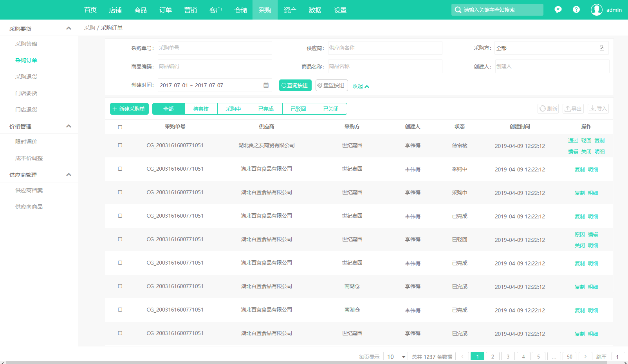Check the first row's checkbox for 湖北良之友商贸有限公司

click(120, 145)
